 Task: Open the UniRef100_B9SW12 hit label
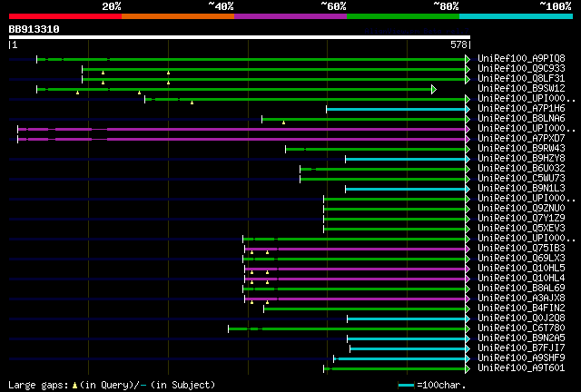coord(521,89)
